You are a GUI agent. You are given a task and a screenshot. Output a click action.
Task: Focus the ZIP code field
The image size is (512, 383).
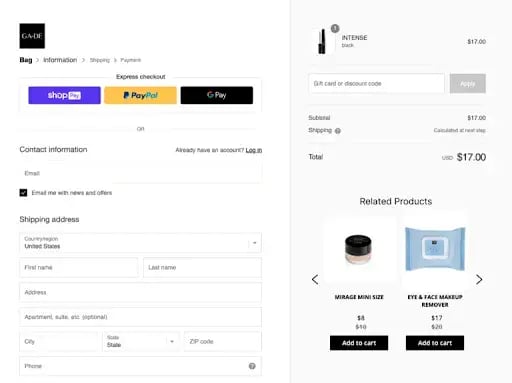[x=223, y=341]
